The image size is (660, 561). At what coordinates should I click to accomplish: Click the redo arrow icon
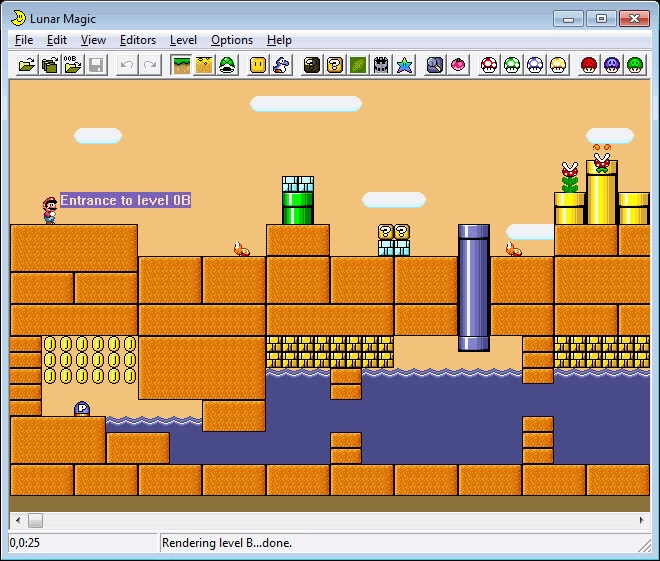pyautogui.click(x=150, y=65)
